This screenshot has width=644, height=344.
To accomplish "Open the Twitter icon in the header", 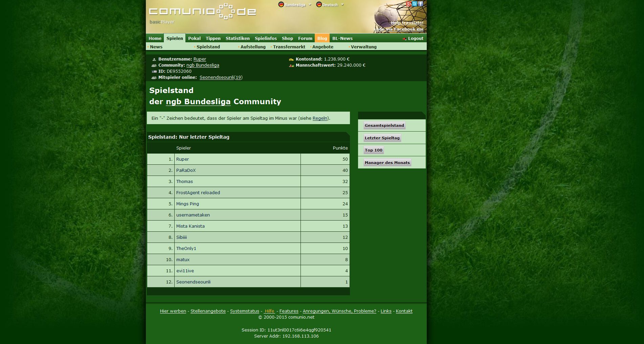I will point(414,4).
